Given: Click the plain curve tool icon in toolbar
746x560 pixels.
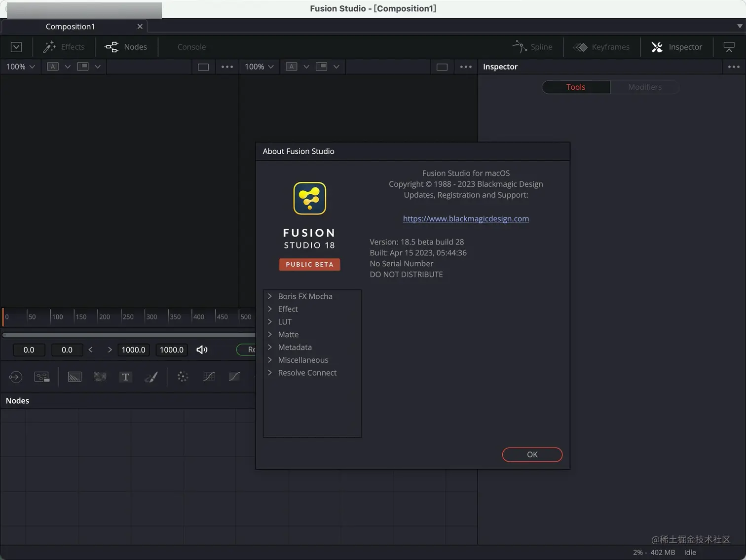Looking at the screenshot, I should (234, 377).
